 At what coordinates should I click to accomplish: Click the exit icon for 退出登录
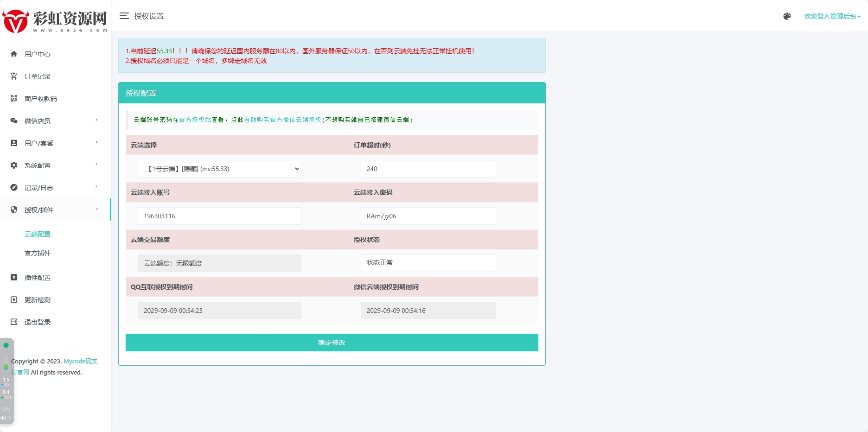[x=14, y=322]
